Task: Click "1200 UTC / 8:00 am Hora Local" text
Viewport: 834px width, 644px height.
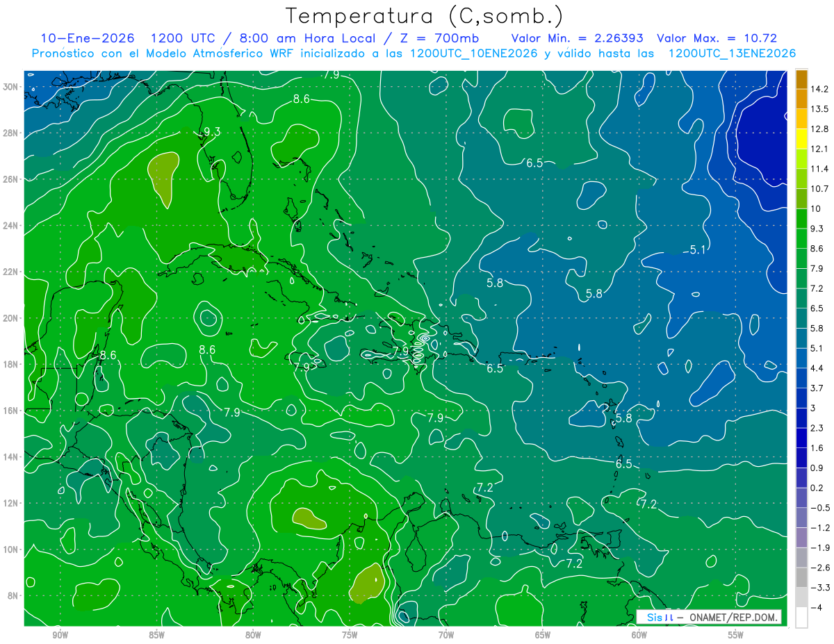Action: (x=263, y=38)
